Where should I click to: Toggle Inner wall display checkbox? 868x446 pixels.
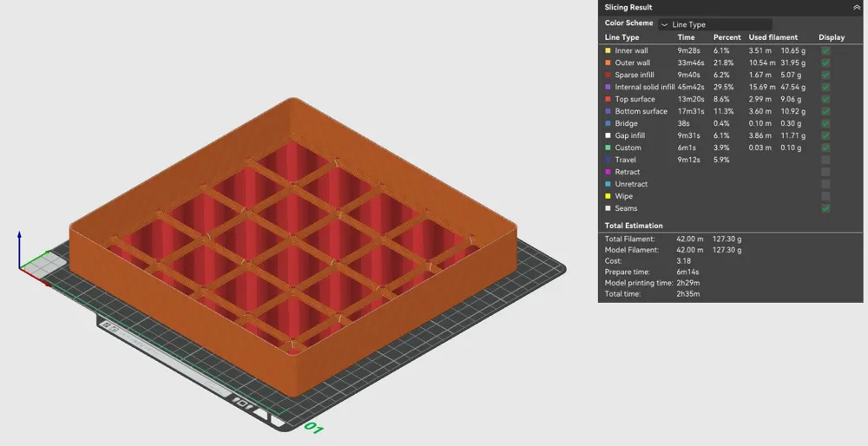point(825,50)
